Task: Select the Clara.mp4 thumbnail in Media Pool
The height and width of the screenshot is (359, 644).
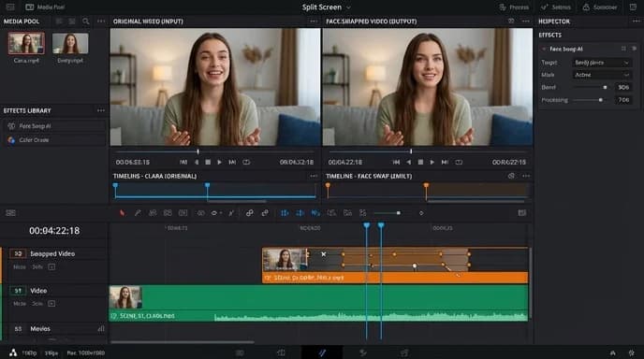Action: click(x=26, y=43)
